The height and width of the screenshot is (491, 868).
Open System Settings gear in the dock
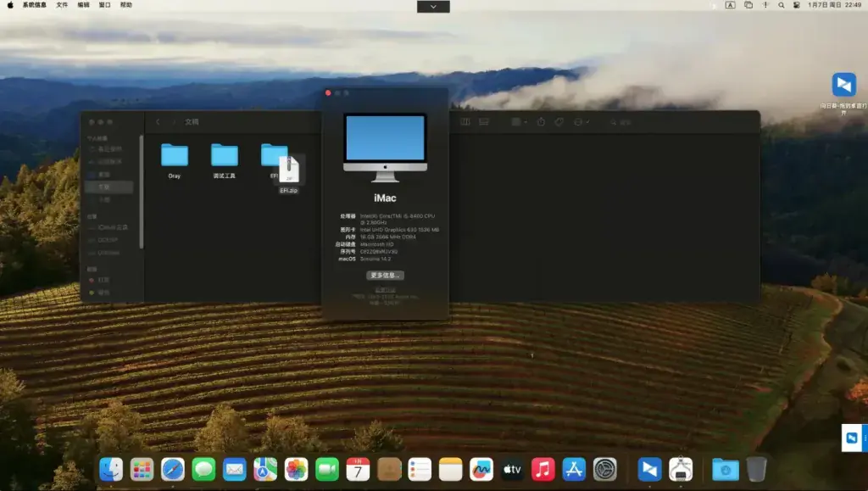tap(605, 470)
